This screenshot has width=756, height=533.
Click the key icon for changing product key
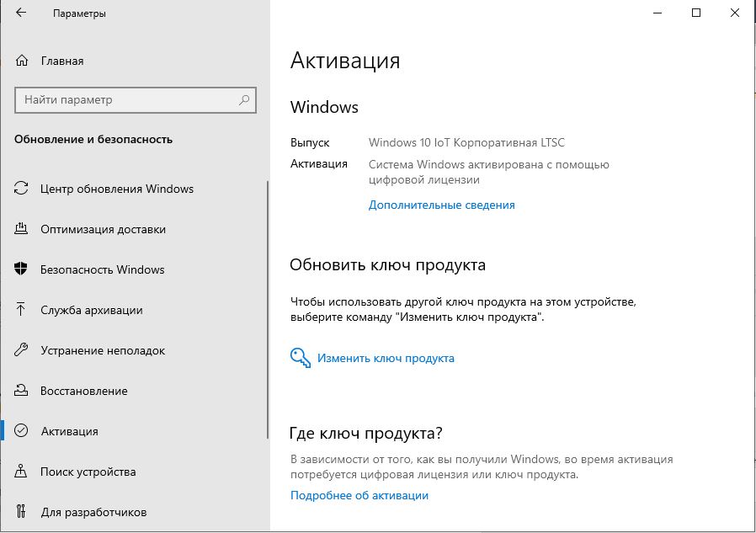point(301,358)
